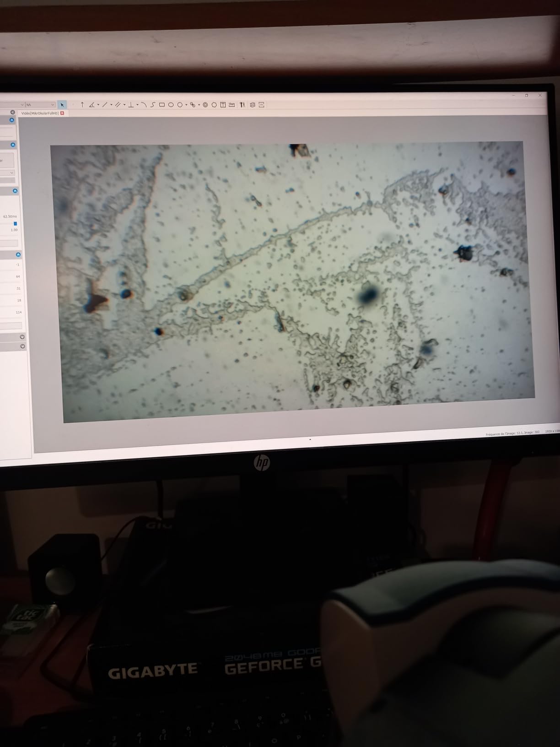Open the layers icon in toolbar

point(252,105)
